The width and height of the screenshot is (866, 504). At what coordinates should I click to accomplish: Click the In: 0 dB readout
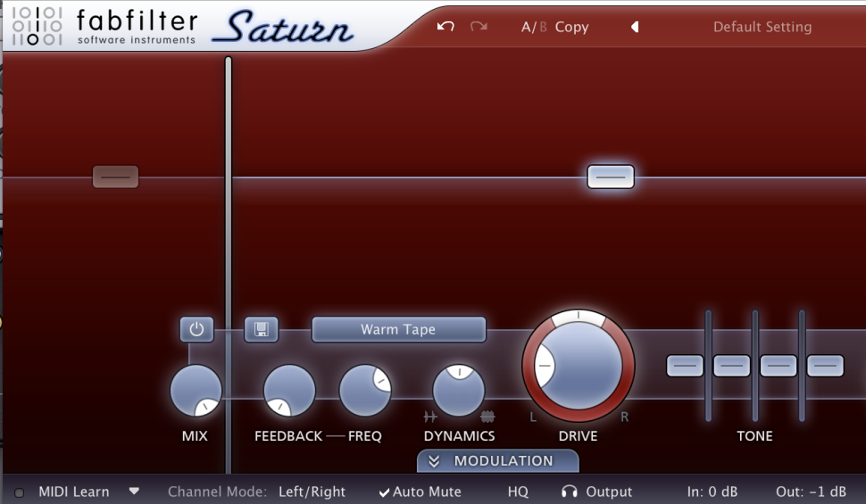[x=712, y=492]
